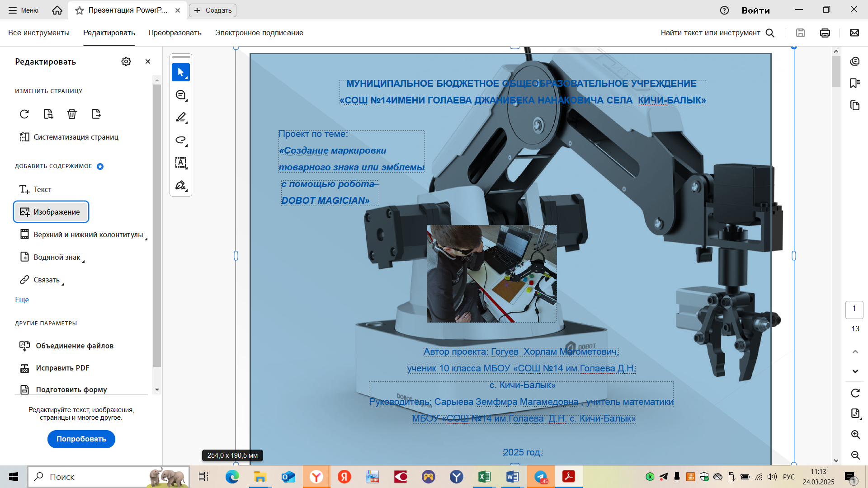
Task: Open Word from the taskbar
Action: tap(512, 477)
